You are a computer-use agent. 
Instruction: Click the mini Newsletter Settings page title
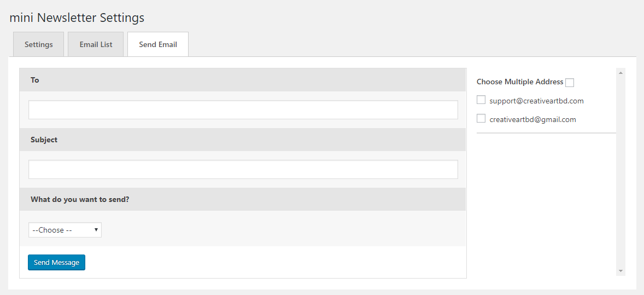point(77,18)
